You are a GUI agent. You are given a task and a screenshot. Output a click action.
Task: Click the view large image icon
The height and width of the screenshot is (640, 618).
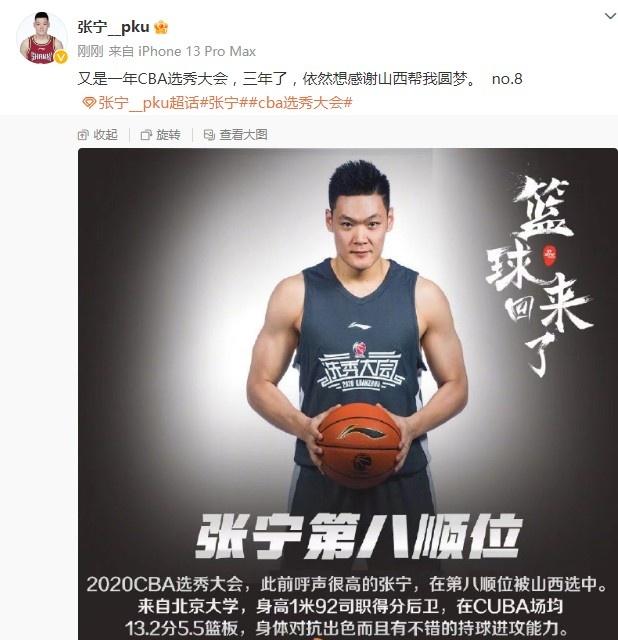click(209, 135)
